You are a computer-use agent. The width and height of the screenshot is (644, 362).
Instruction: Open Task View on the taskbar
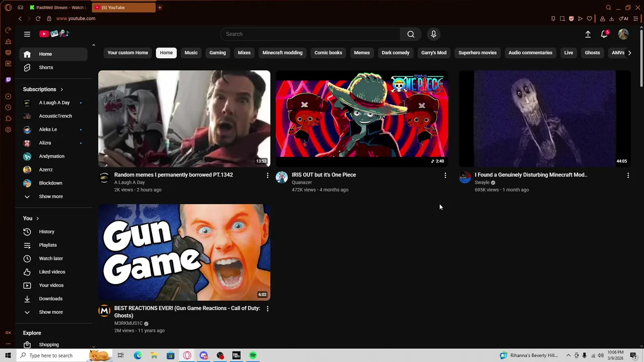(121, 355)
